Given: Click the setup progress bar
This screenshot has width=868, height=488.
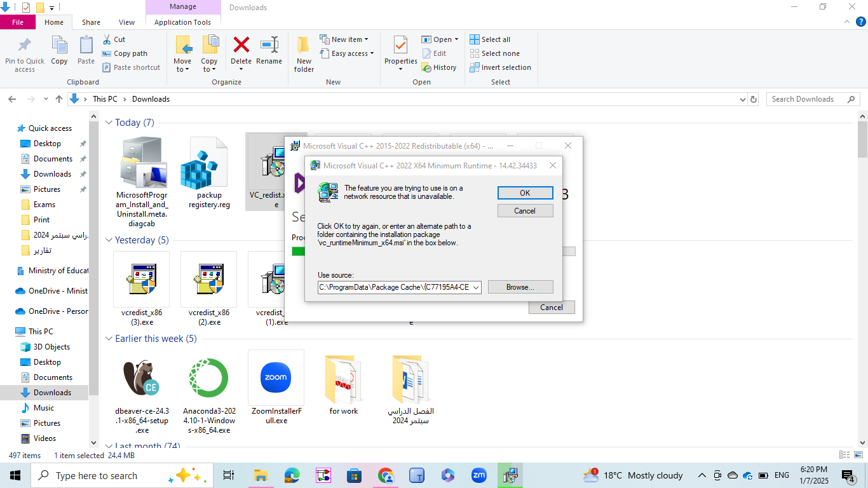Looking at the screenshot, I should pos(433,252).
